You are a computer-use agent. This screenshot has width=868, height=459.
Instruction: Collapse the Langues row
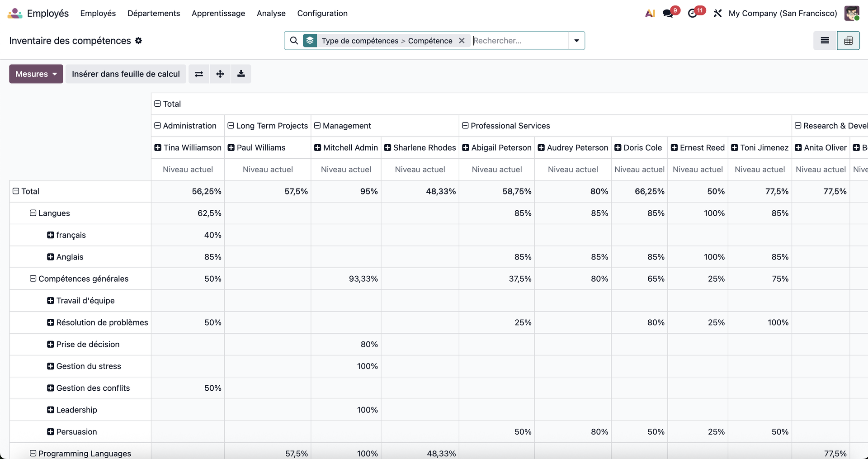[x=33, y=213]
